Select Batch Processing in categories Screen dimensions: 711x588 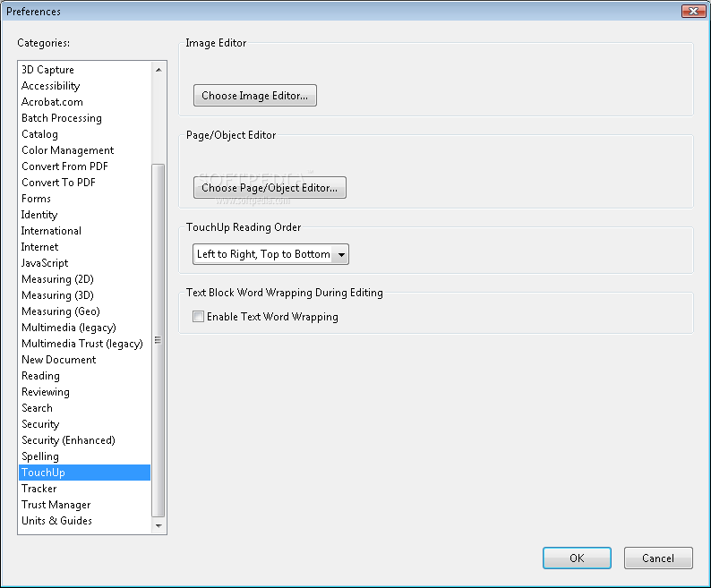(84, 118)
